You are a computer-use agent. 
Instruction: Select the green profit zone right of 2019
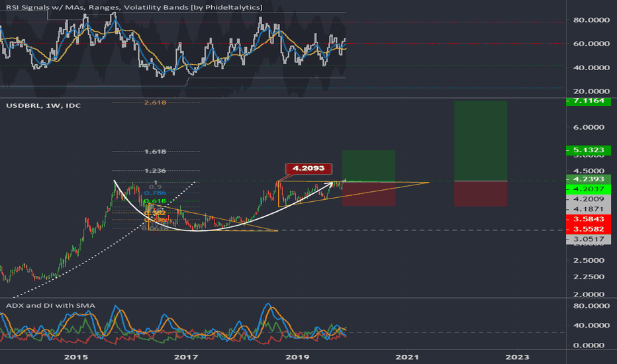point(368,165)
